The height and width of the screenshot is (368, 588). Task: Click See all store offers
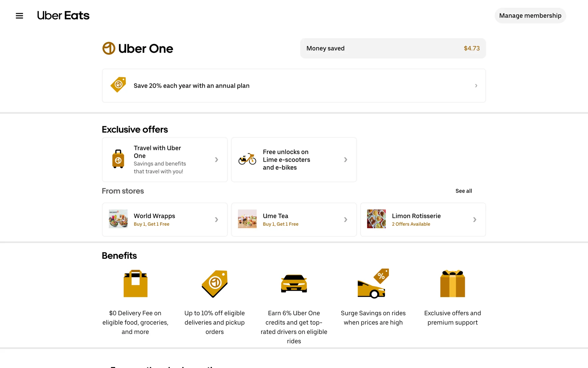click(x=463, y=191)
